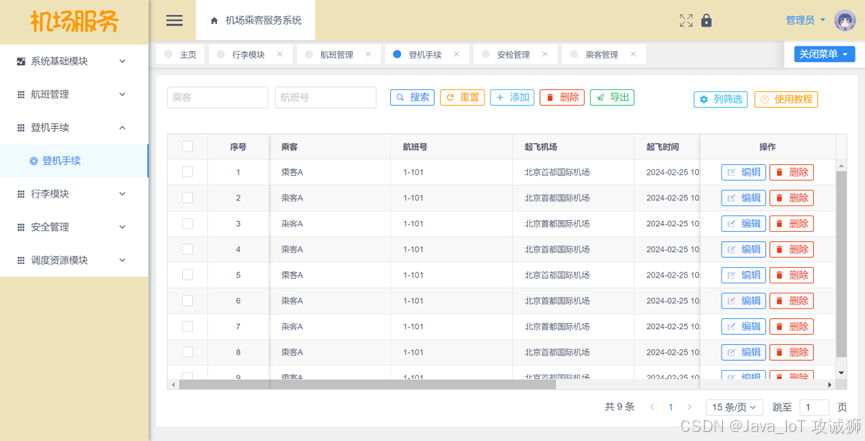Select 登机手续 submenu item in sidebar

tap(74, 161)
